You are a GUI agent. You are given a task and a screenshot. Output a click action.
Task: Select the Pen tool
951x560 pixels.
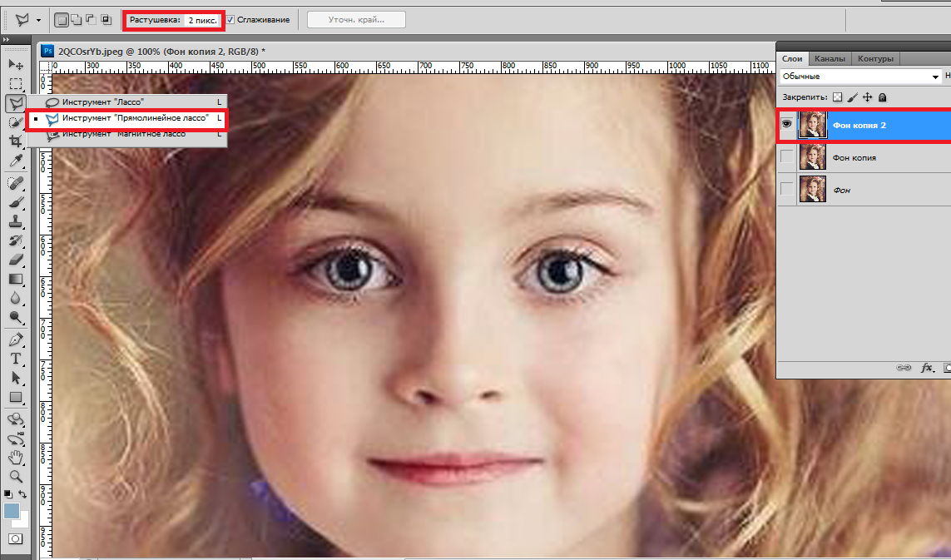(x=16, y=339)
